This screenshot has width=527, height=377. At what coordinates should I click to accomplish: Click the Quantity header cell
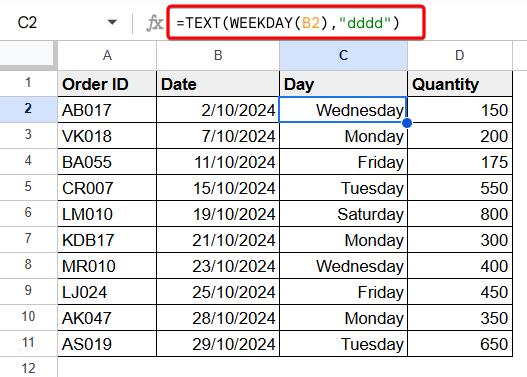point(460,84)
